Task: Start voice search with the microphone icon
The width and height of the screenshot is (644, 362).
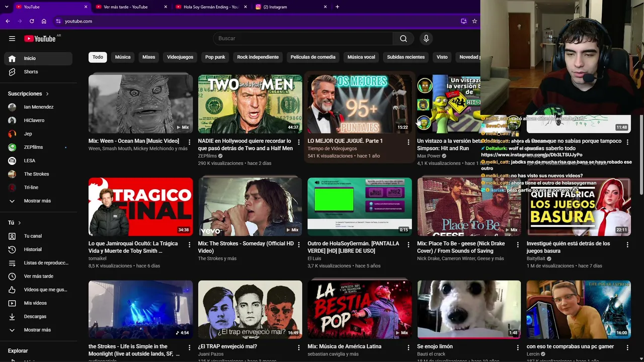Action: [426, 39]
